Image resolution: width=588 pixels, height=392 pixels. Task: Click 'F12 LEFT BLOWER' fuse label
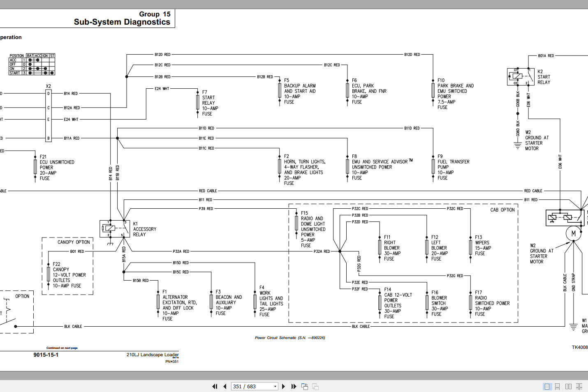click(439, 248)
